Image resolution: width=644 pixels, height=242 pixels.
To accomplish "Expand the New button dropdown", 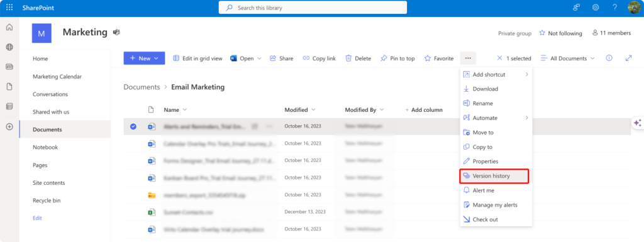I will click(156, 58).
